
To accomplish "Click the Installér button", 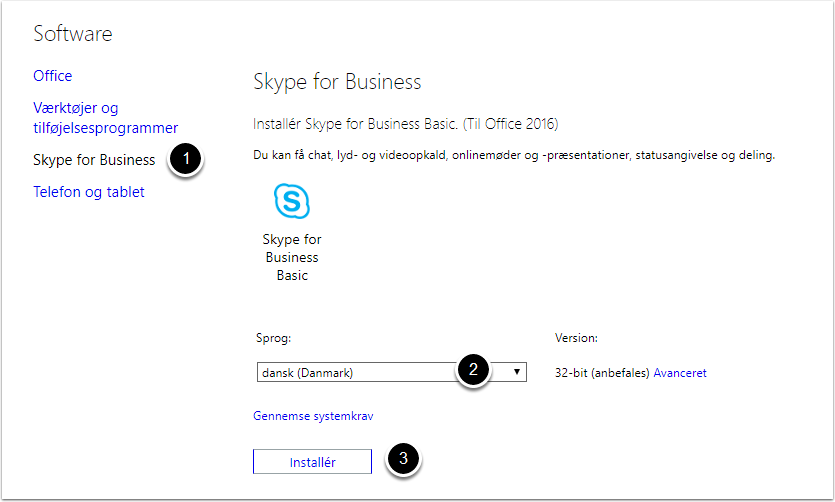I will click(312, 462).
